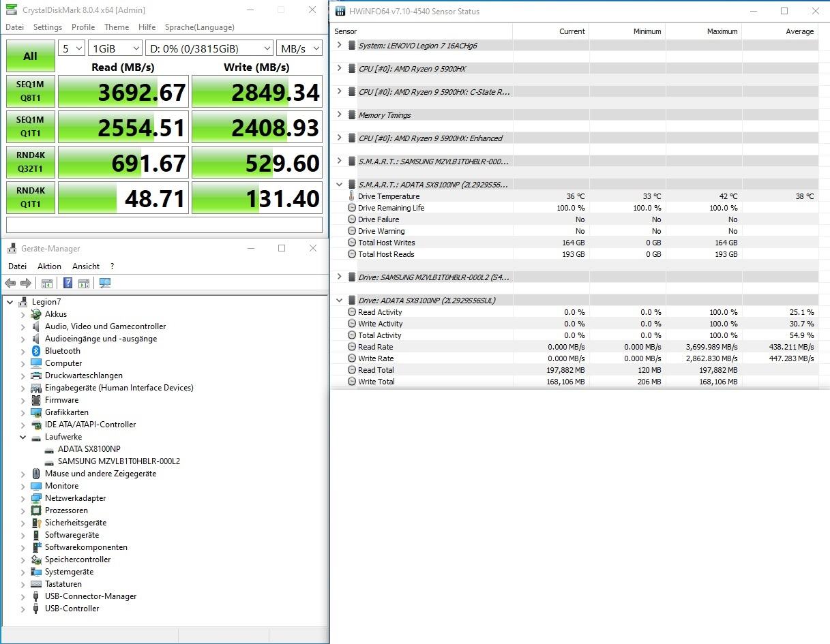Click the 3692.67 sequential read result
Viewport: 830px width, 644px height.
pos(123,91)
